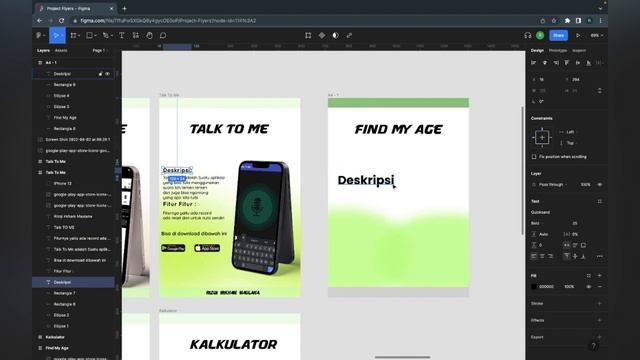The width and height of the screenshot is (640, 360).
Task: Switch to the Design tab
Action: [x=537, y=51]
